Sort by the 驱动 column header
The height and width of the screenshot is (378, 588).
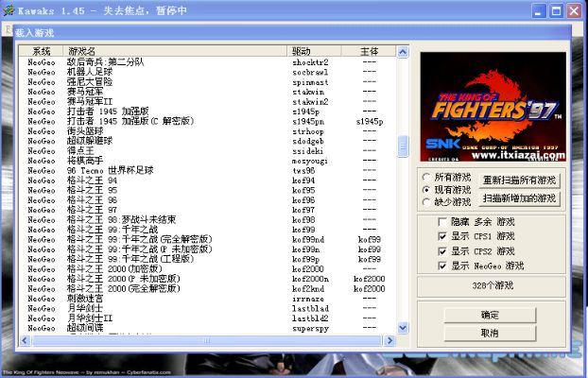[314, 51]
